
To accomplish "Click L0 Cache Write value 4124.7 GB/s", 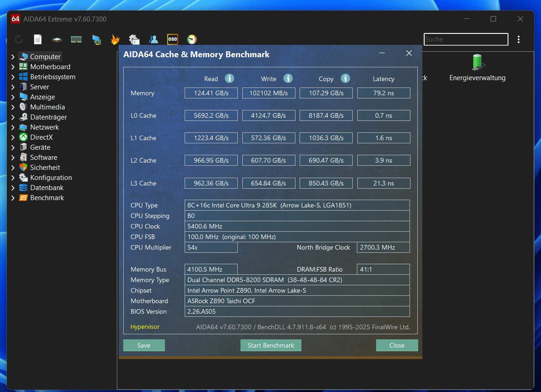I will coord(268,115).
